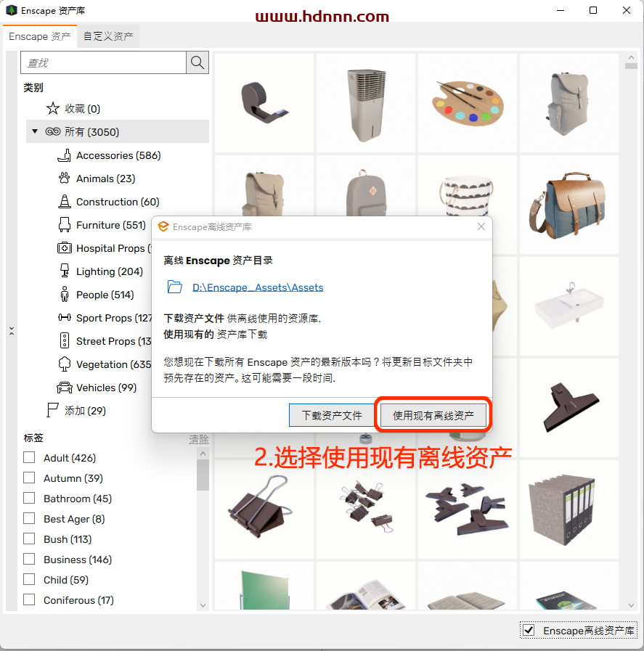The height and width of the screenshot is (651, 644).
Task: Select the 添加 (29) flag icon
Action: tap(52, 411)
